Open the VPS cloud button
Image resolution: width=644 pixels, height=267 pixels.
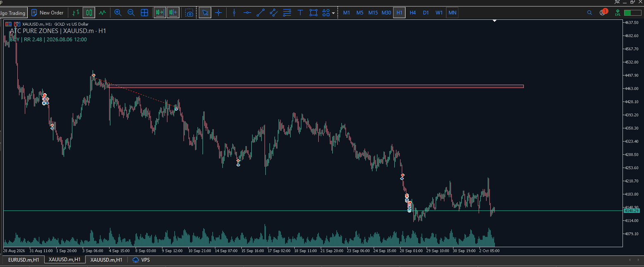click(141, 260)
